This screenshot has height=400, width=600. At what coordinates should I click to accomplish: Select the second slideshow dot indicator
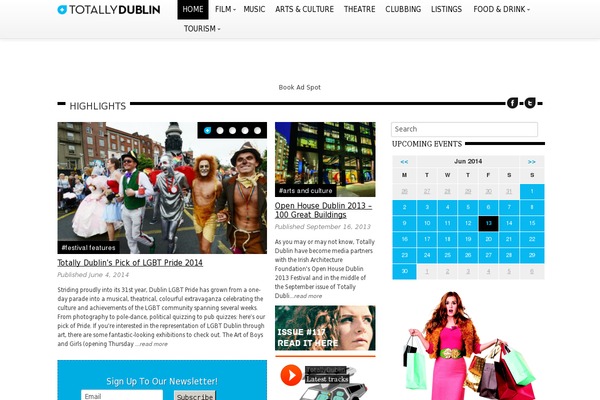click(x=220, y=131)
